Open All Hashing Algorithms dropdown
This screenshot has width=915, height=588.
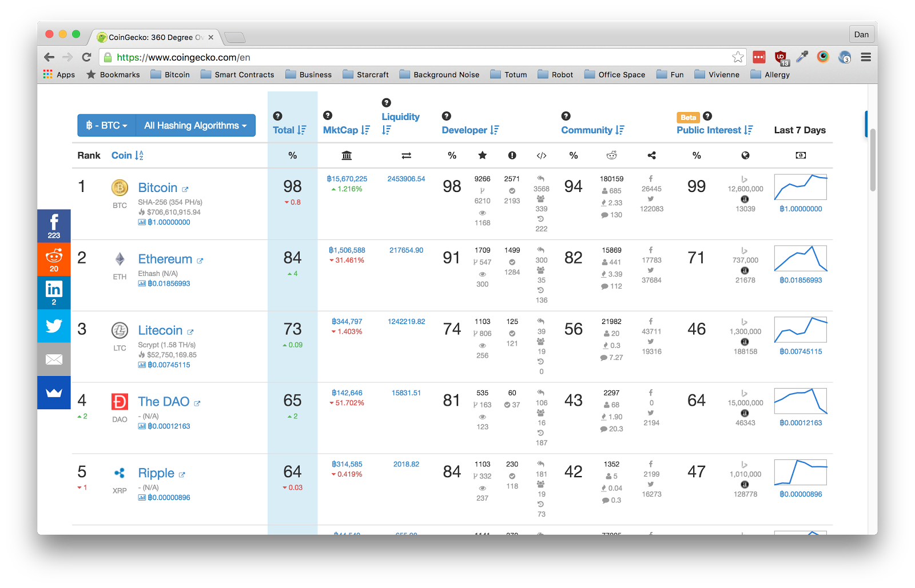[x=196, y=125]
